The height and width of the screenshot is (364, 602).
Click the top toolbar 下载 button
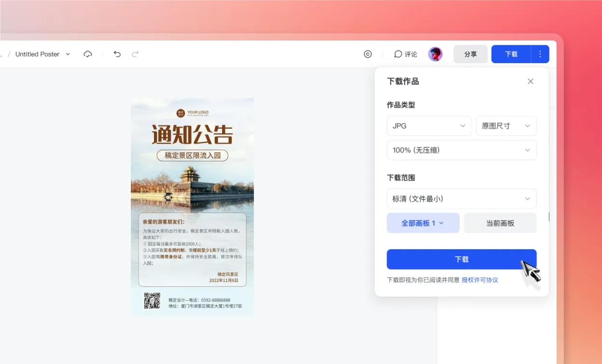[511, 54]
